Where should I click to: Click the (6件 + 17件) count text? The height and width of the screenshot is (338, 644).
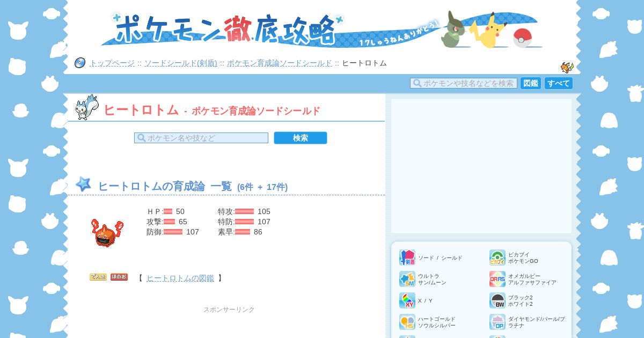click(x=262, y=187)
